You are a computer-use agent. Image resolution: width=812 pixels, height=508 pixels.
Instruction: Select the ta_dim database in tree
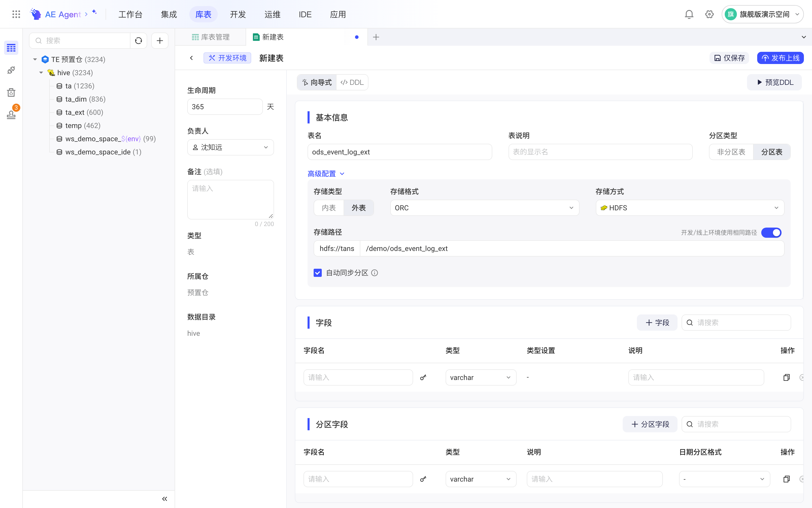click(81, 99)
